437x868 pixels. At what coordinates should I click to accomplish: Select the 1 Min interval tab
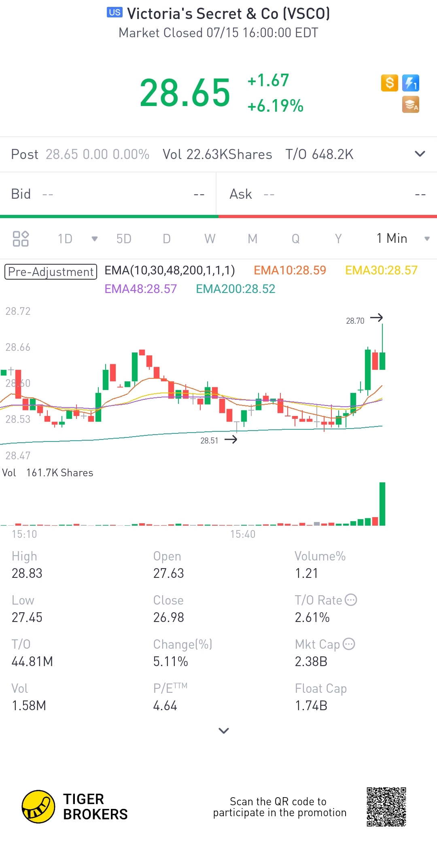[392, 238]
